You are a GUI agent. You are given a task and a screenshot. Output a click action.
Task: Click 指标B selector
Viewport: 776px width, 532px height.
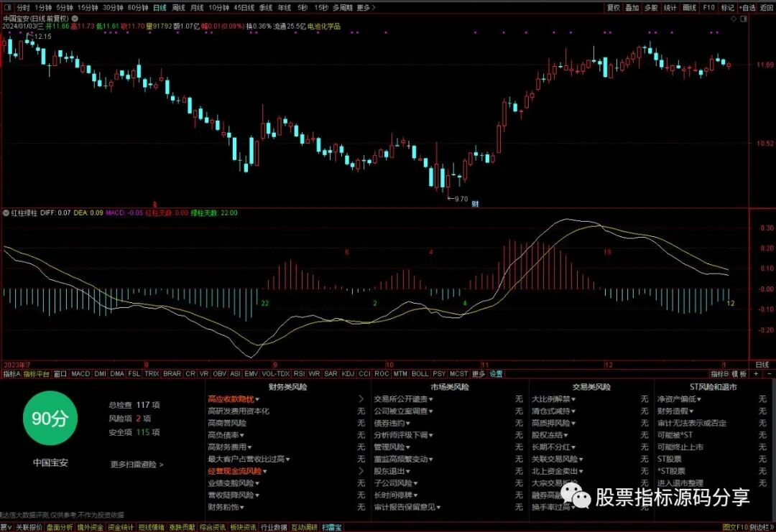719,374
